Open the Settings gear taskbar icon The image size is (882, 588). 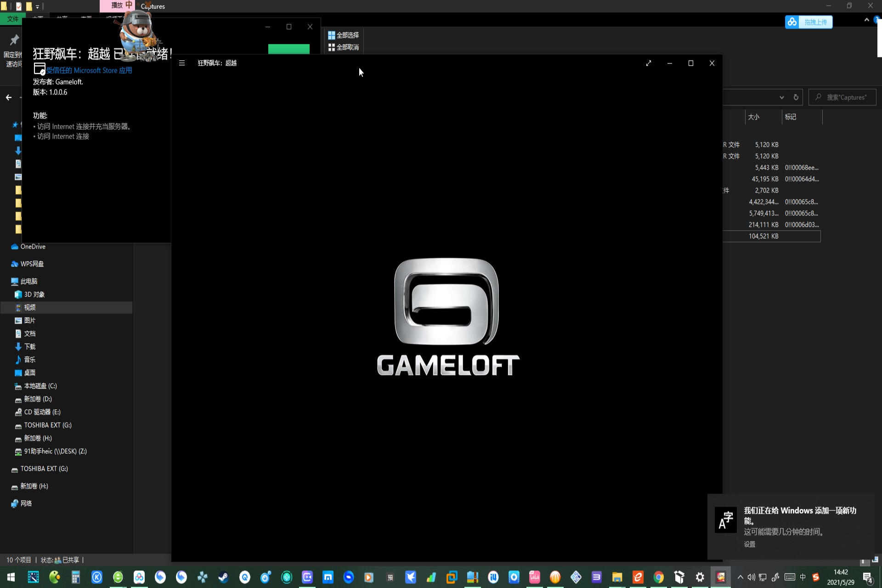[700, 577]
